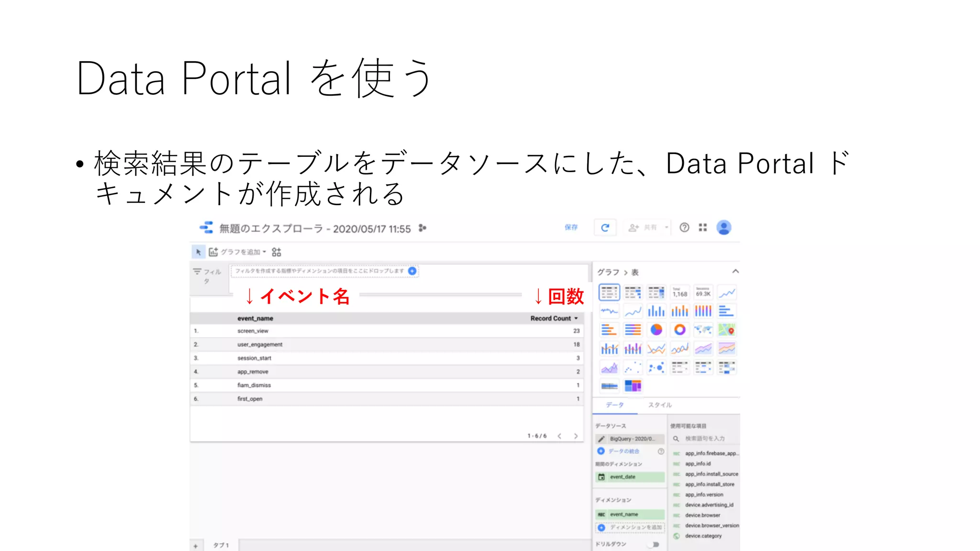Select the stacked horizontal bar chart
This screenshot has width=980, height=551.
pos(609,330)
